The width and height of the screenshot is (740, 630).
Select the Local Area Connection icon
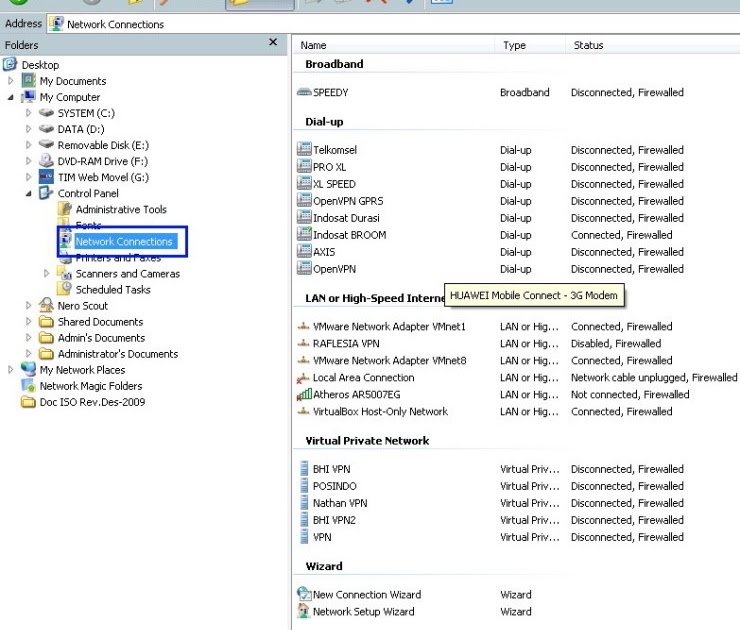[303, 378]
